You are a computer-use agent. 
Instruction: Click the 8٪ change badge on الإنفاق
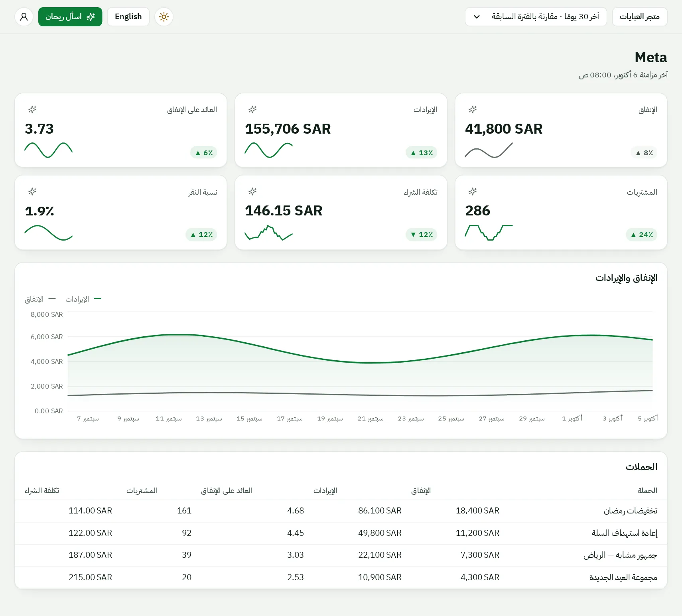click(x=644, y=153)
